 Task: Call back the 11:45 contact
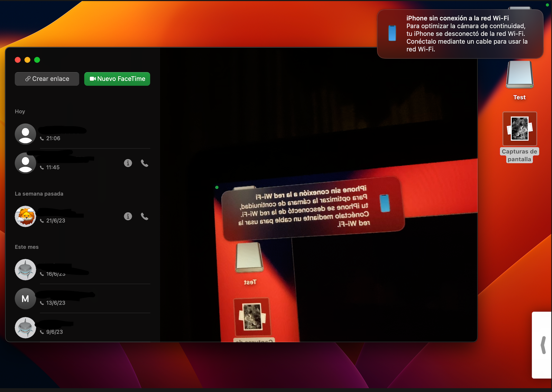pos(145,163)
